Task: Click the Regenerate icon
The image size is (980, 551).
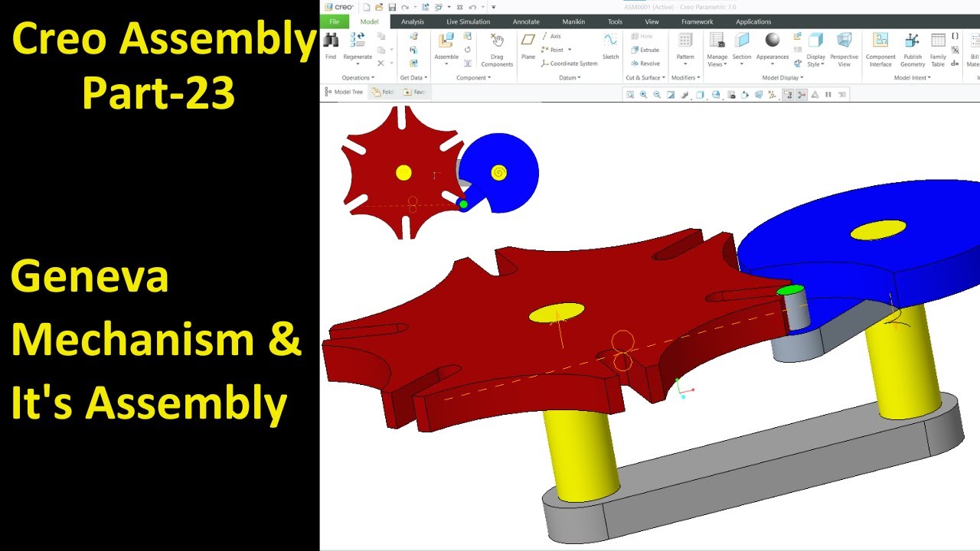Action: [x=358, y=41]
